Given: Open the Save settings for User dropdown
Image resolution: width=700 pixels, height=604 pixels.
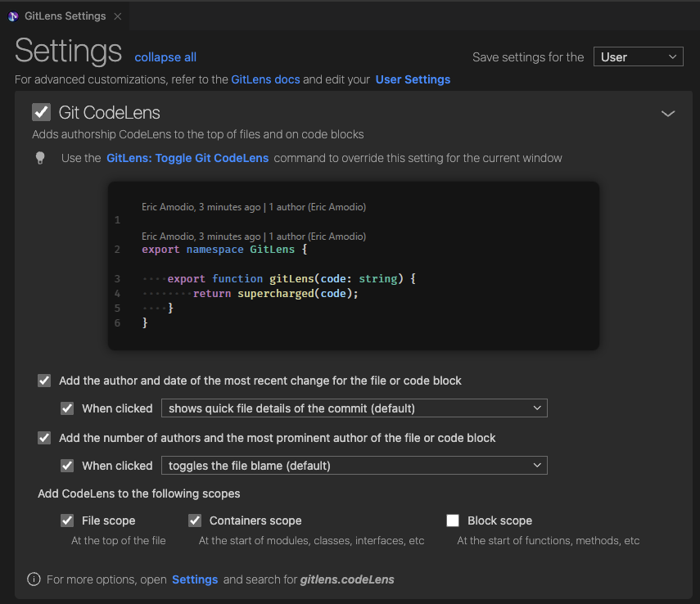Looking at the screenshot, I should 638,57.
